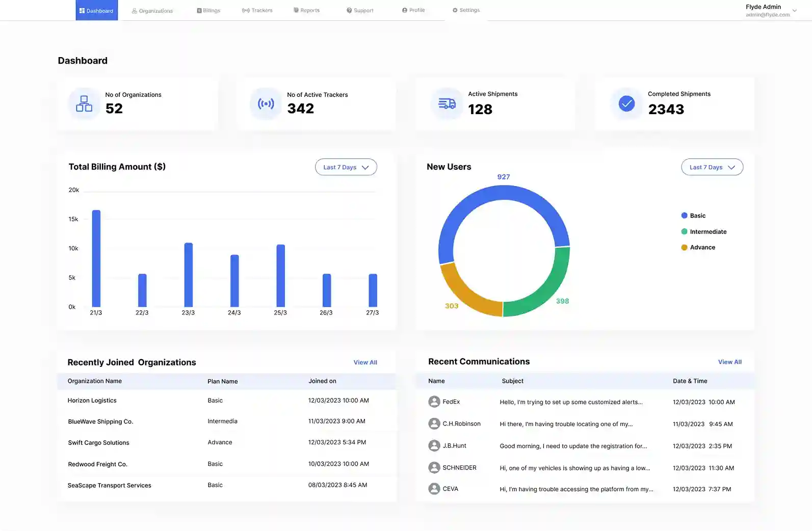The width and height of the screenshot is (812, 531).
Task: Click the active shipments truck icon
Action: tap(447, 104)
